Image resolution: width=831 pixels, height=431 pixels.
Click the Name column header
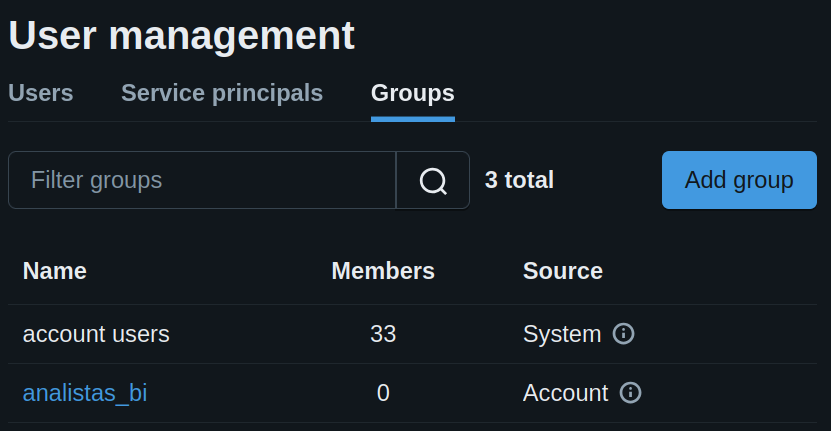pyautogui.click(x=55, y=271)
